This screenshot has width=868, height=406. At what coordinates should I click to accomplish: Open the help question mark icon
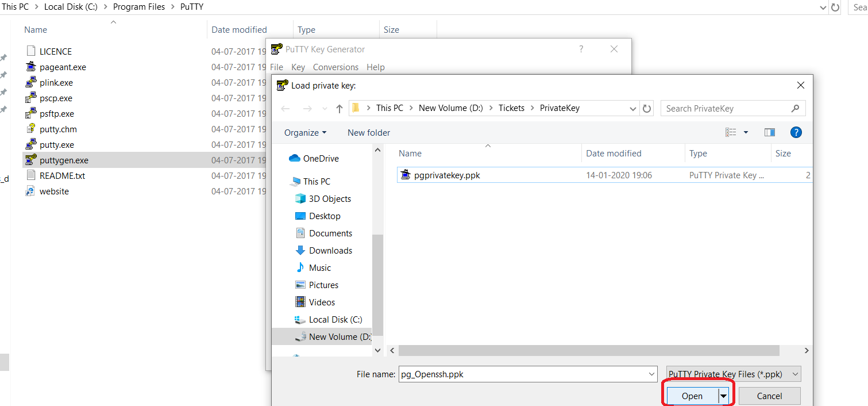tap(796, 132)
